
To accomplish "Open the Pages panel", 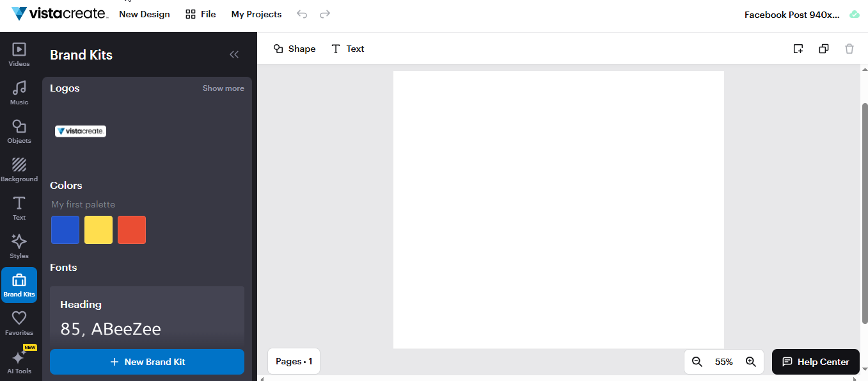I will pos(294,361).
